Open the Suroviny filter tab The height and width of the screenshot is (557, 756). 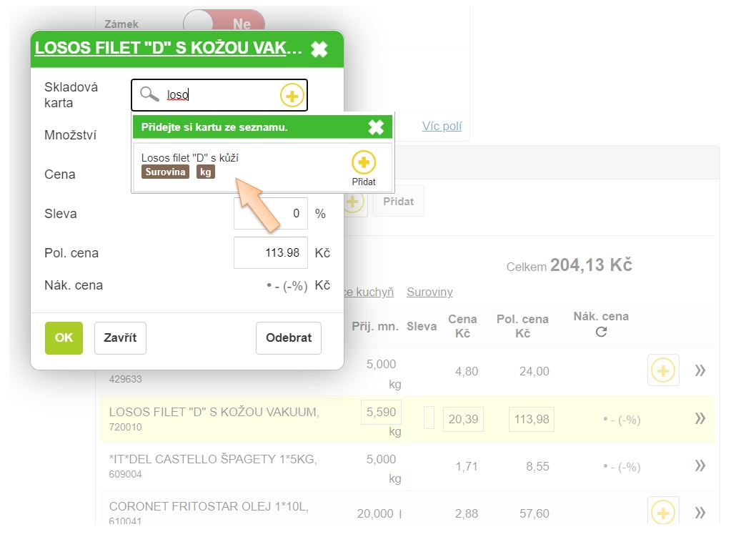click(429, 292)
